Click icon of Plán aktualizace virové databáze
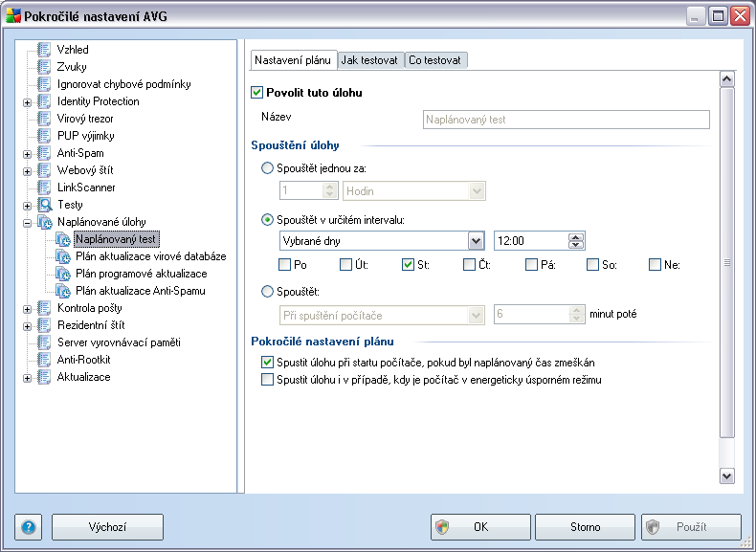The width and height of the screenshot is (756, 552). pyautogui.click(x=62, y=256)
